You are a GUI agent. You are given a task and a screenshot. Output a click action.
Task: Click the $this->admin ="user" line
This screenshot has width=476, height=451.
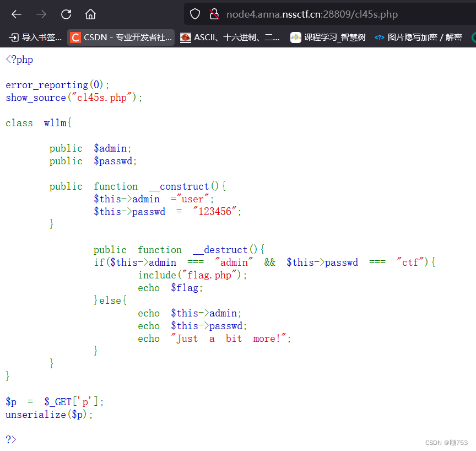154,199
